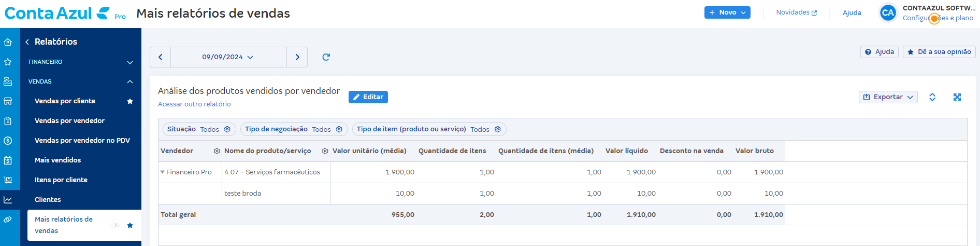Open Itens por cliente report

pyautogui.click(x=61, y=180)
